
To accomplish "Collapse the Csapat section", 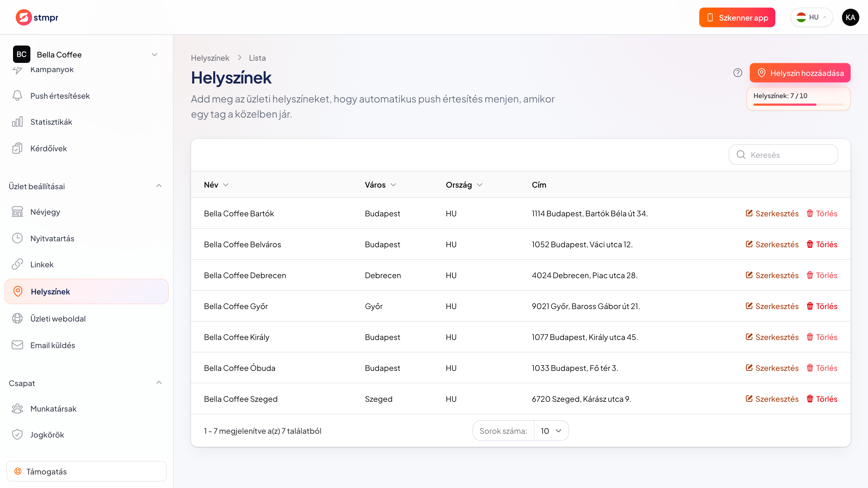I will pos(159,383).
